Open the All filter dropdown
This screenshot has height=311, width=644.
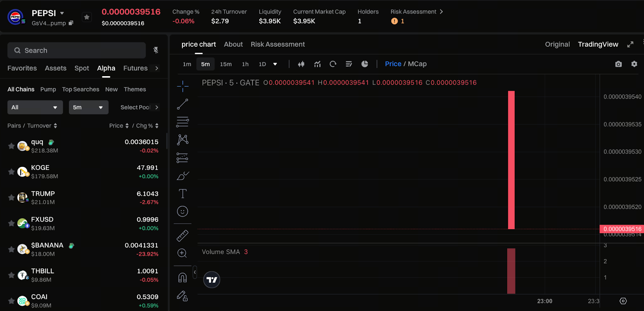pyautogui.click(x=35, y=107)
